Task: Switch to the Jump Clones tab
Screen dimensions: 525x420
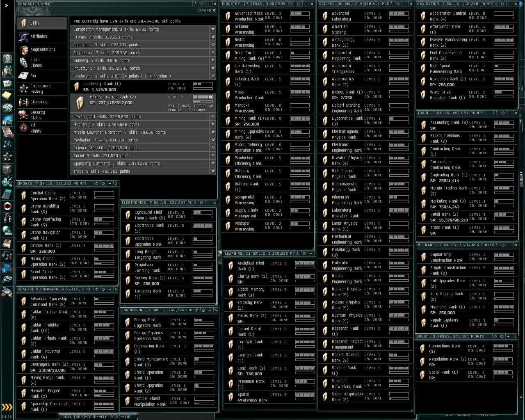Action: point(42,62)
